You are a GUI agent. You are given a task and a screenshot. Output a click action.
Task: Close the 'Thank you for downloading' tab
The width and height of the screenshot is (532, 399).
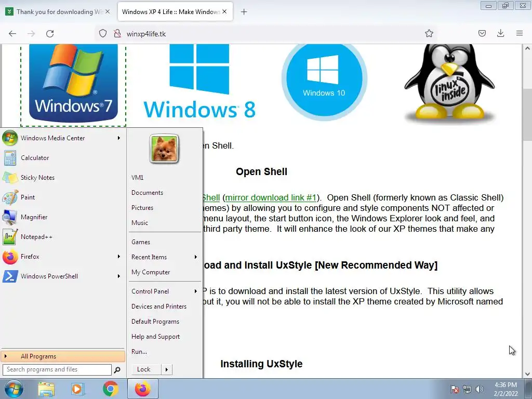tap(107, 11)
